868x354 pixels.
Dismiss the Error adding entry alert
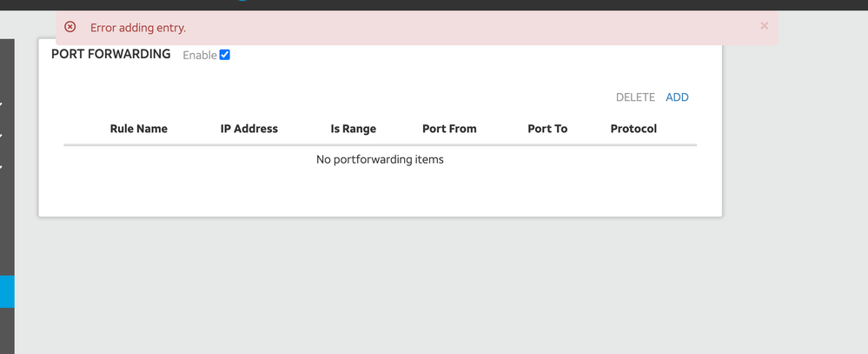tap(764, 26)
